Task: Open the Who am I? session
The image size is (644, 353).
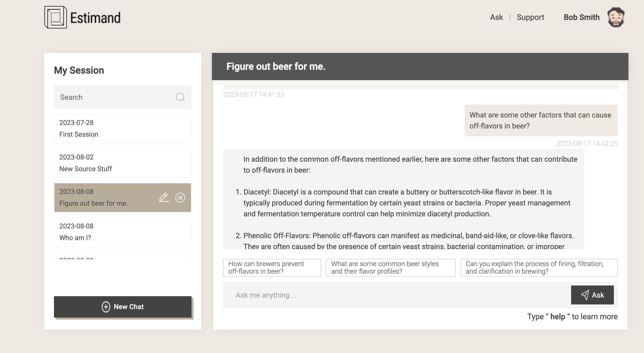Action: point(122,232)
